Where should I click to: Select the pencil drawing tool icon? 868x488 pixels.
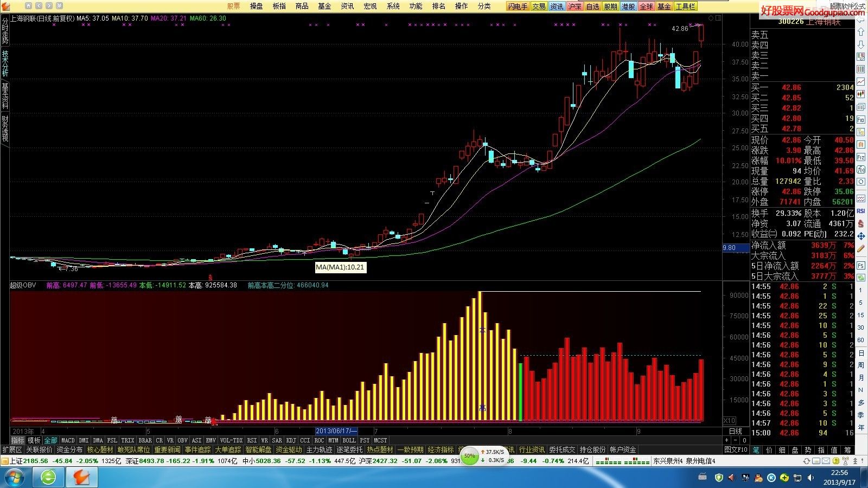pos(861,249)
